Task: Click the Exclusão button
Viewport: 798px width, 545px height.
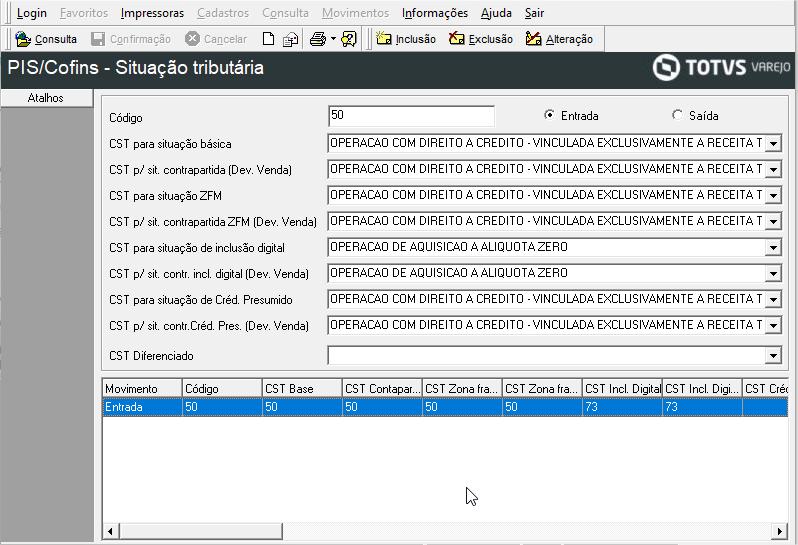Action: point(481,39)
